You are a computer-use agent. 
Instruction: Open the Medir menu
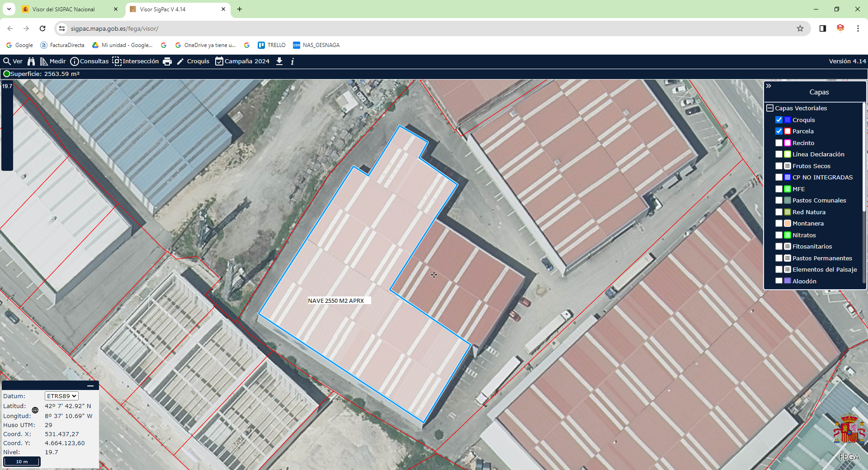tap(53, 61)
